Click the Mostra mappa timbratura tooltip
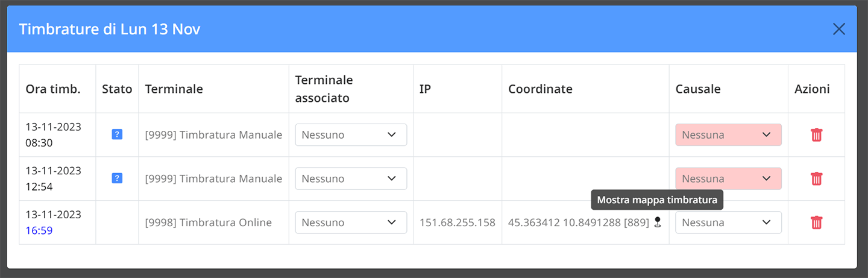 click(x=657, y=200)
